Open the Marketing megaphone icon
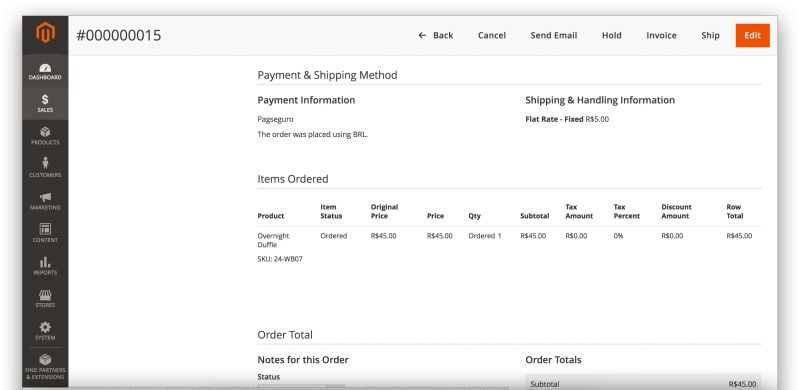 point(45,201)
